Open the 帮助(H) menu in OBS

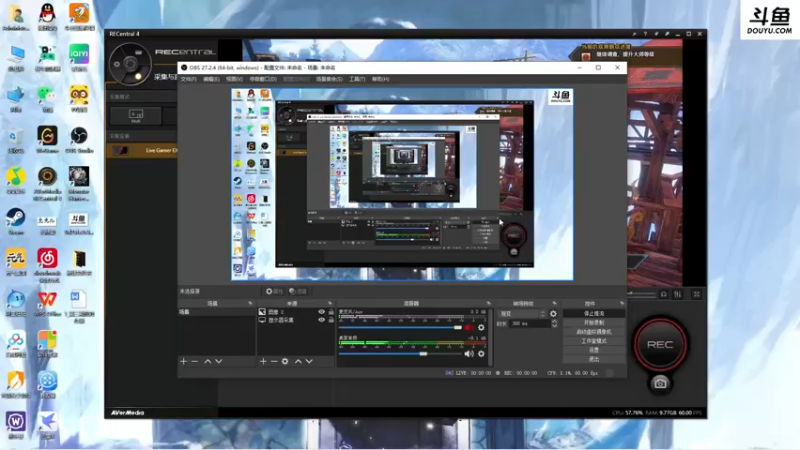(380, 79)
